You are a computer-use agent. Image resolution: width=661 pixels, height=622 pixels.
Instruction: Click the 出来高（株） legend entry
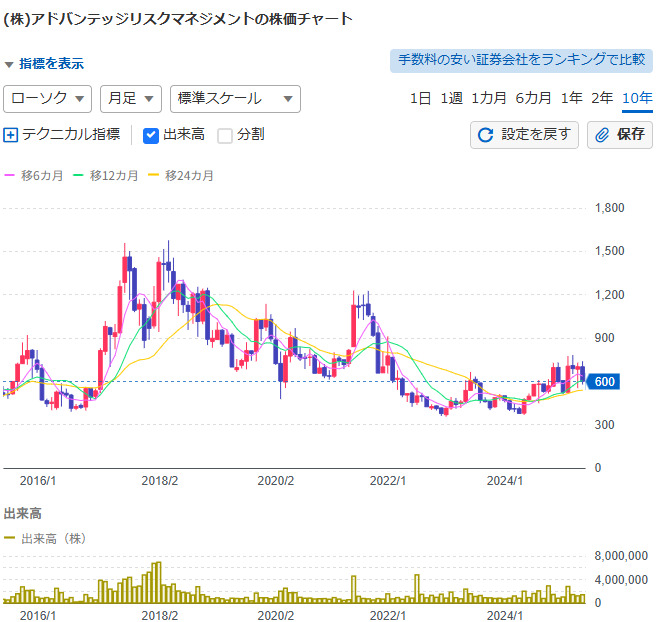45,539
